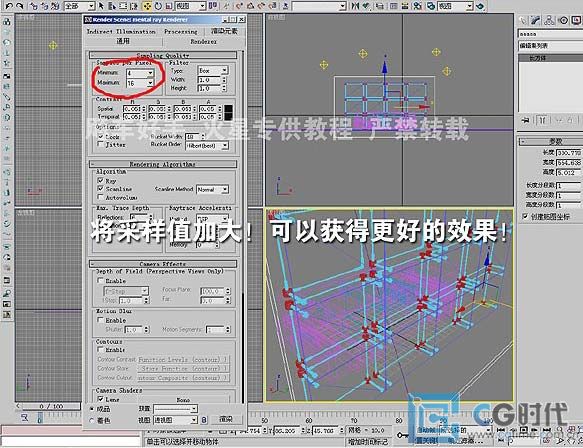Activate the Select and Move tool

pos(147,6)
